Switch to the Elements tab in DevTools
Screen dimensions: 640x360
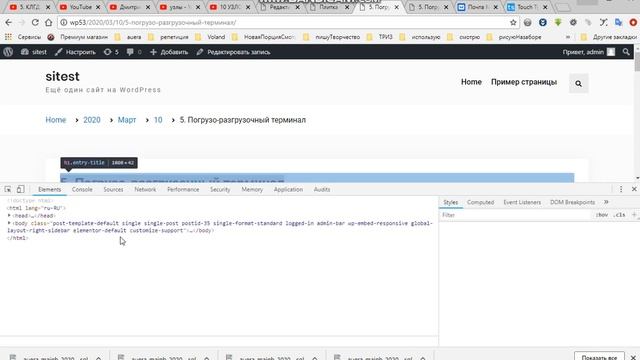click(49, 189)
